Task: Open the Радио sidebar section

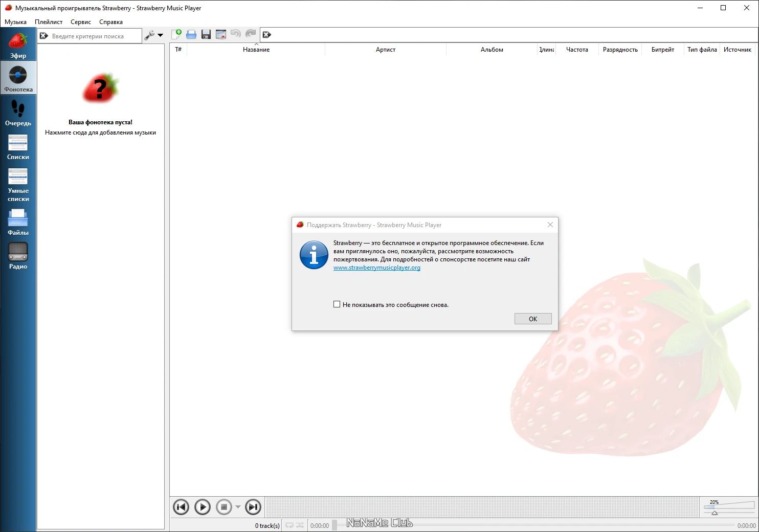Action: coord(18,255)
